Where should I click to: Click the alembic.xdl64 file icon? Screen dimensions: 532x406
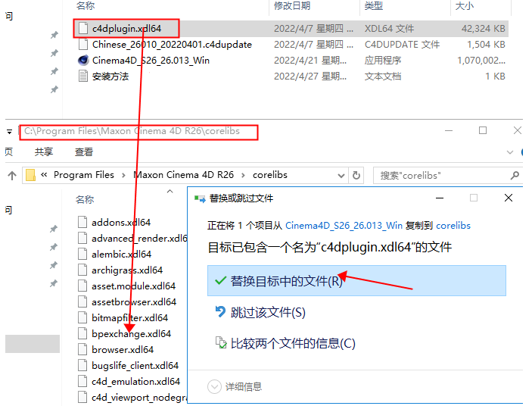82,254
